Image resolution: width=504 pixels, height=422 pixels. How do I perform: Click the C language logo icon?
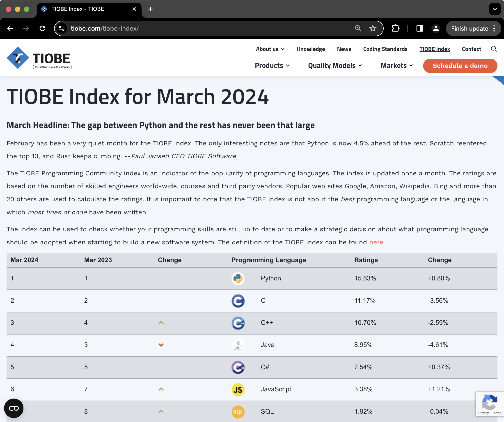tap(238, 301)
